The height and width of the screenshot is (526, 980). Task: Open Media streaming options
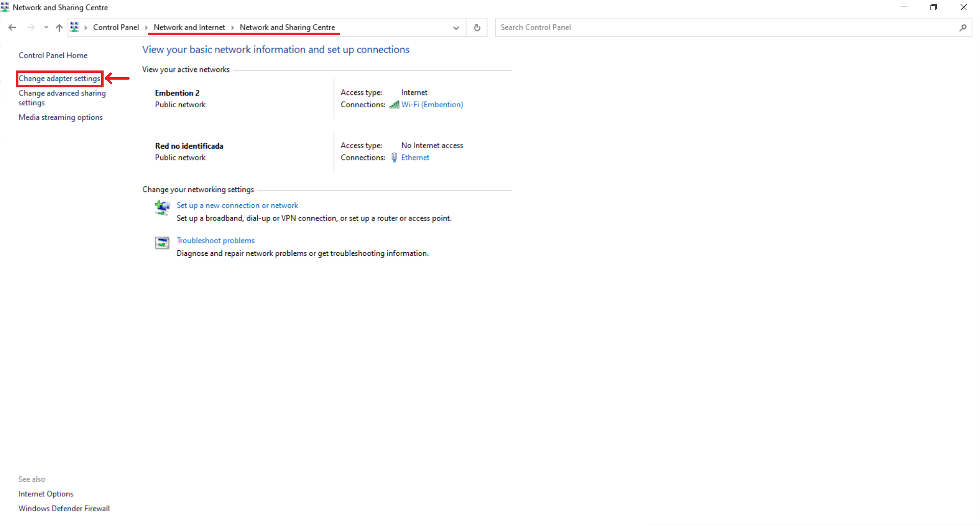[x=60, y=117]
